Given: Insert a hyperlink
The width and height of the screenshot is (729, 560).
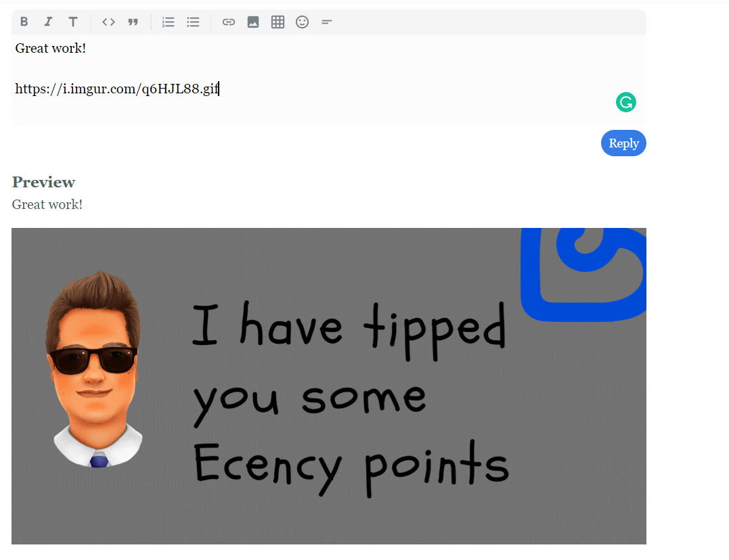Looking at the screenshot, I should coord(228,22).
